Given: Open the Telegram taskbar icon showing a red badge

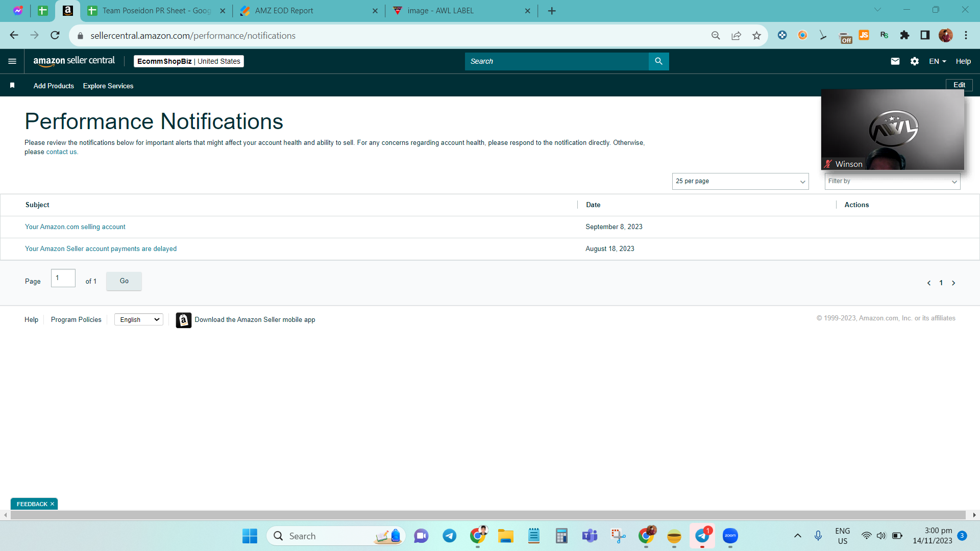Looking at the screenshot, I should pos(702,536).
